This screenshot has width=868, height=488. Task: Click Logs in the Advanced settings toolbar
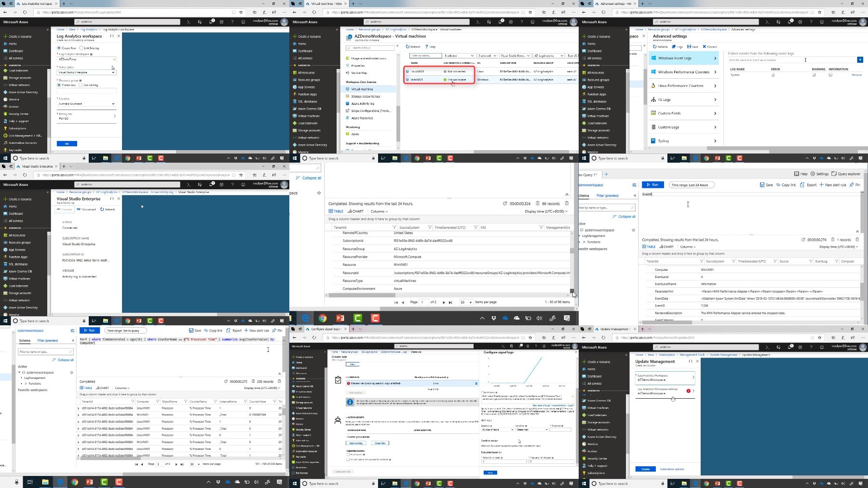[677, 47]
